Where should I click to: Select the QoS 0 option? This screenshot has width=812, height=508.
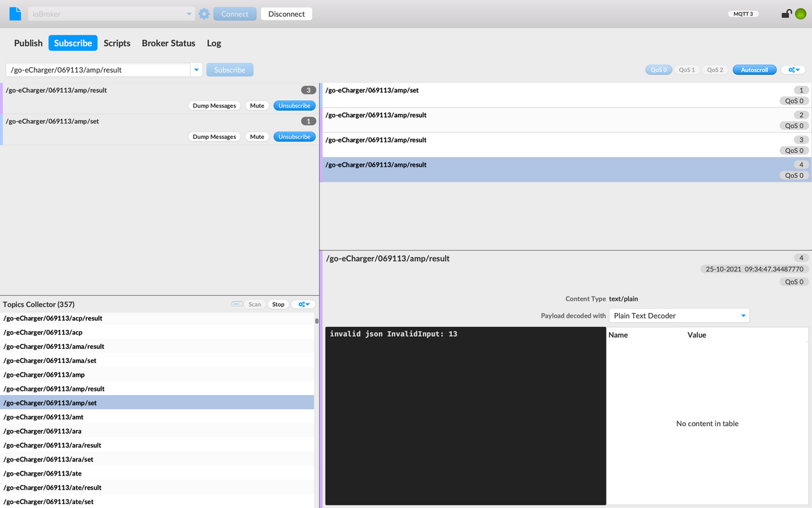click(658, 70)
